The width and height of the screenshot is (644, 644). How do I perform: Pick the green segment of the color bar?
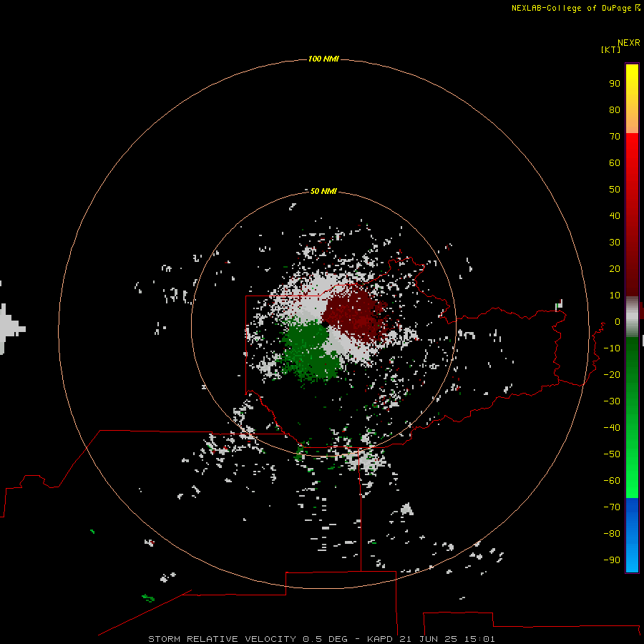point(632,417)
